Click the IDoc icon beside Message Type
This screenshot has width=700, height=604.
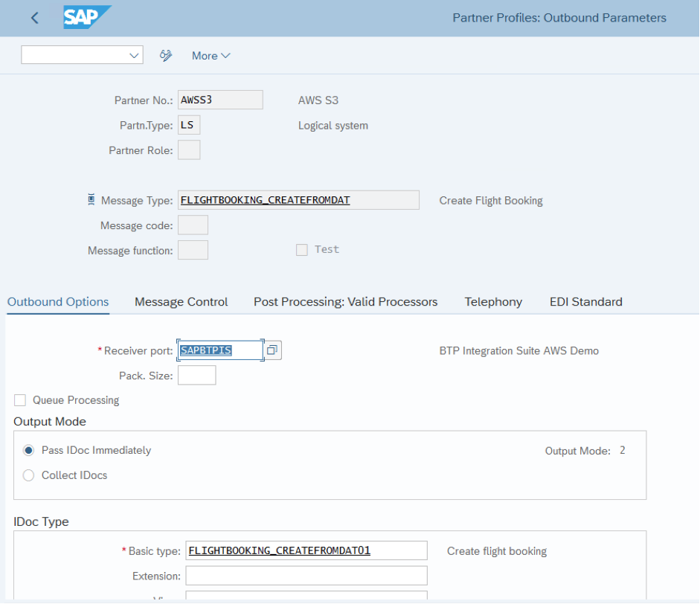(91, 199)
